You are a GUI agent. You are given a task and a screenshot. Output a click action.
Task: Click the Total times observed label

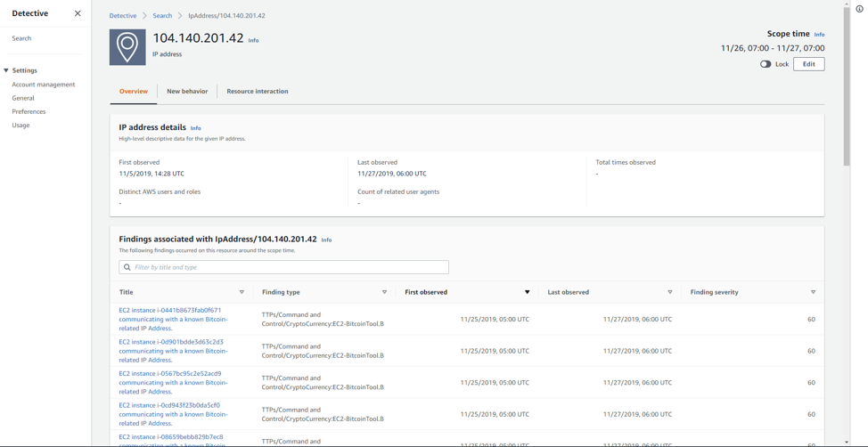pyautogui.click(x=626, y=163)
